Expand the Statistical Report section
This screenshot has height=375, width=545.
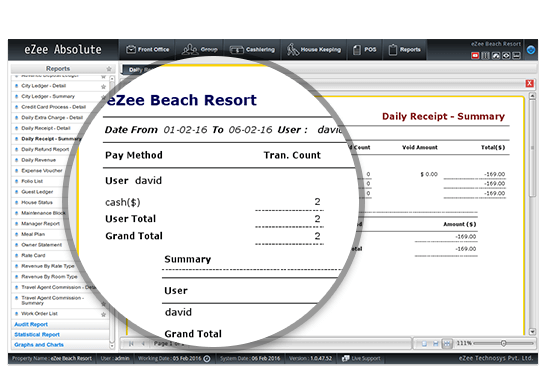pyautogui.click(x=37, y=334)
